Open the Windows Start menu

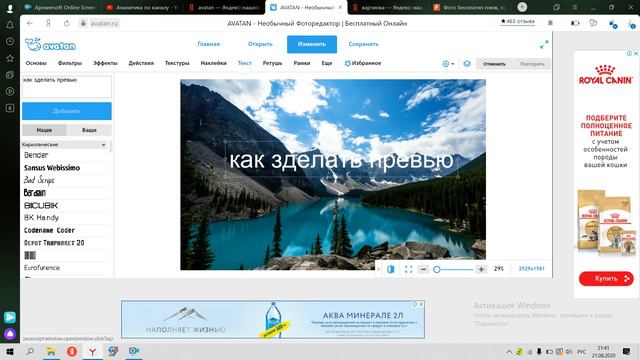tap(10, 351)
